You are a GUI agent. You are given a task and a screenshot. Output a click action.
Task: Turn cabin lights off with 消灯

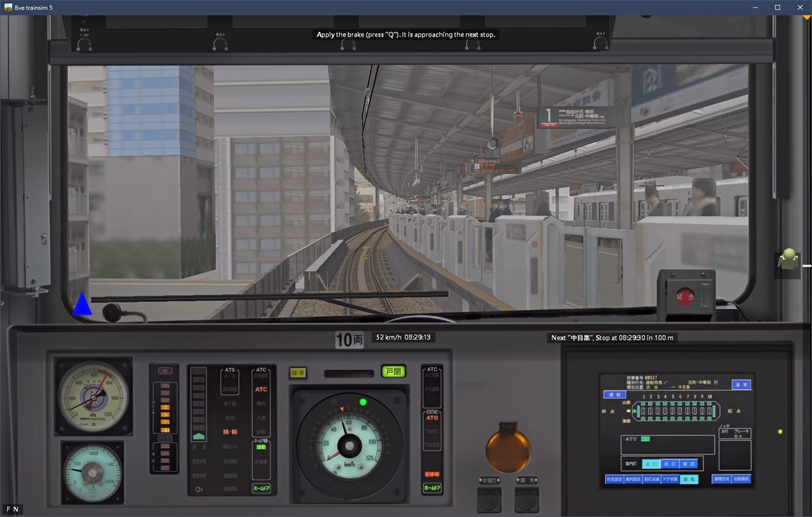[670, 464]
